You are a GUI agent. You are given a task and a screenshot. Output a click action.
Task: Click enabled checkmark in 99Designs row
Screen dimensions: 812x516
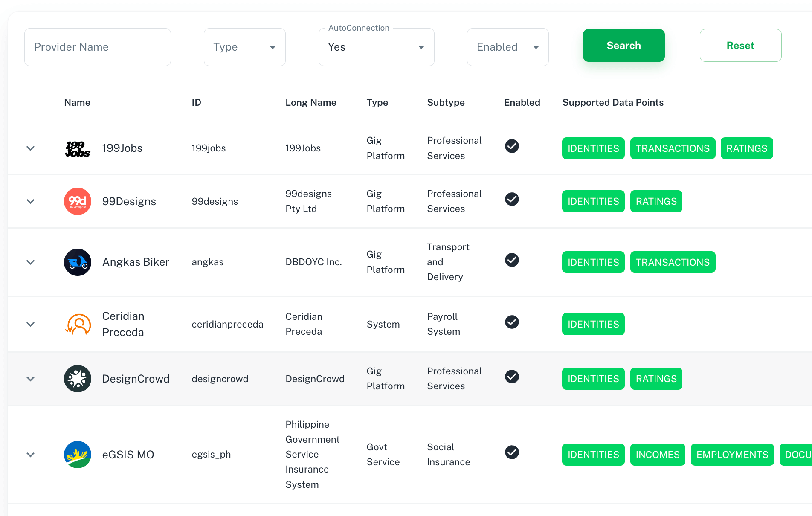pyautogui.click(x=512, y=199)
